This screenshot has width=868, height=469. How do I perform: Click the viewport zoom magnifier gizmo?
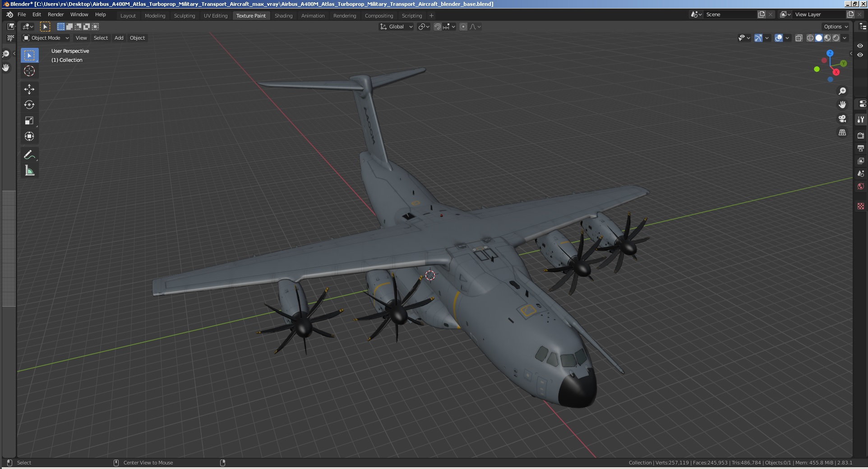(842, 91)
